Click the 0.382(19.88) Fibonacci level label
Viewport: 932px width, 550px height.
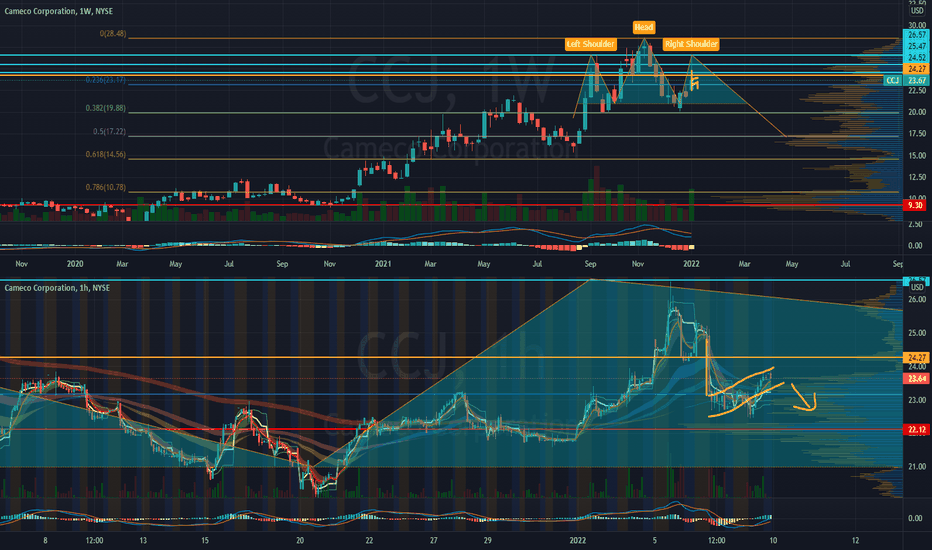tap(105, 108)
